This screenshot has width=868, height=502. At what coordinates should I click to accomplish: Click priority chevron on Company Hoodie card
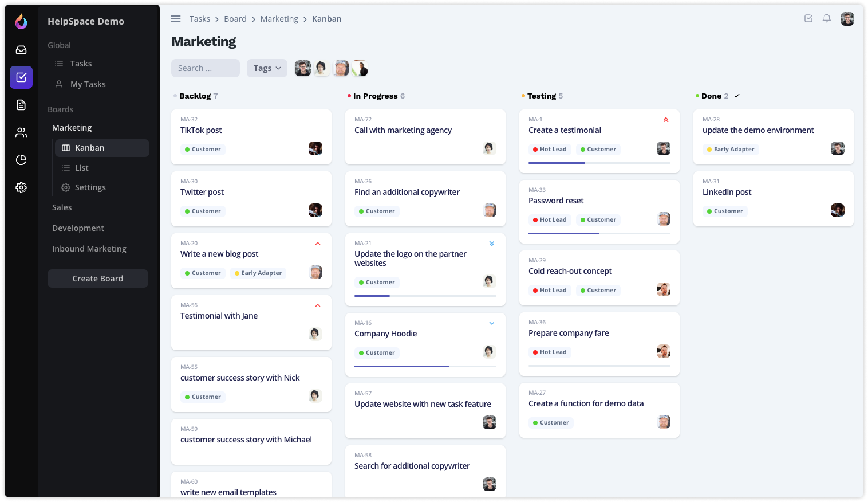pyautogui.click(x=492, y=323)
